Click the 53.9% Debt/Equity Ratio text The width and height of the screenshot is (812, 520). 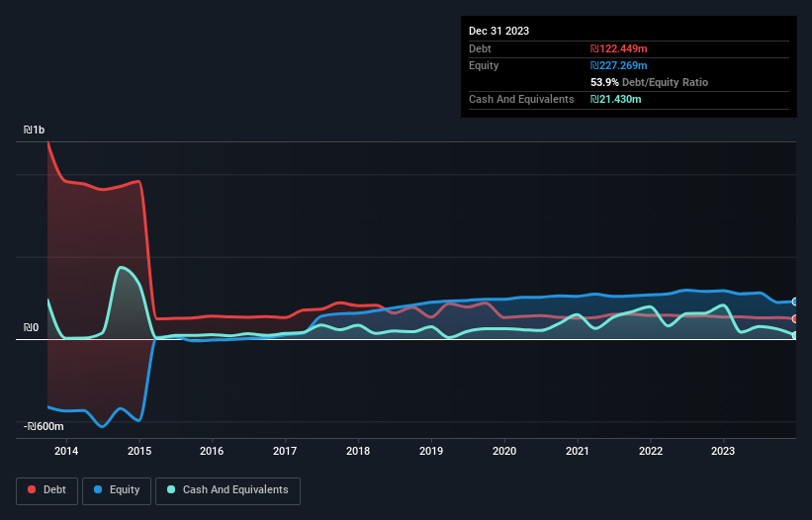tap(649, 82)
